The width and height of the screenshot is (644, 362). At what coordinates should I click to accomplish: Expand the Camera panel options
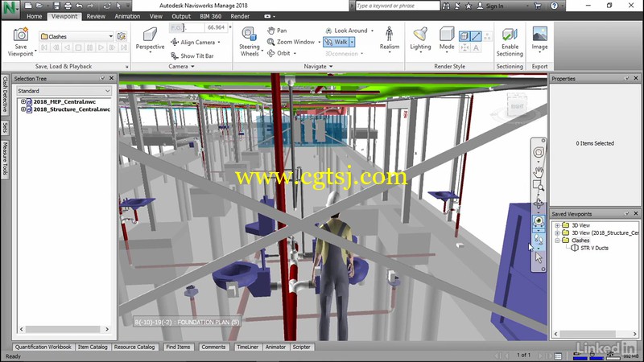tap(182, 67)
